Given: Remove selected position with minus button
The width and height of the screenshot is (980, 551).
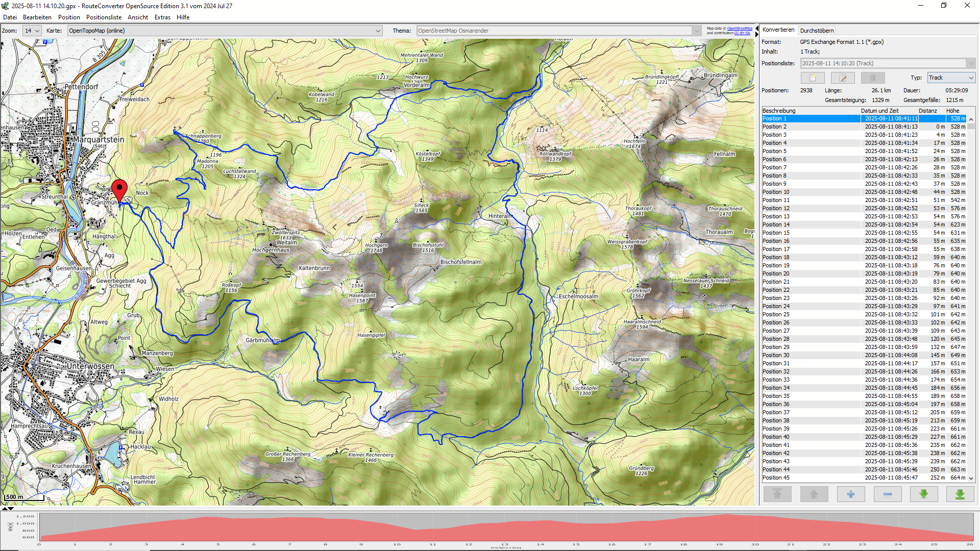Looking at the screenshot, I should click(888, 494).
